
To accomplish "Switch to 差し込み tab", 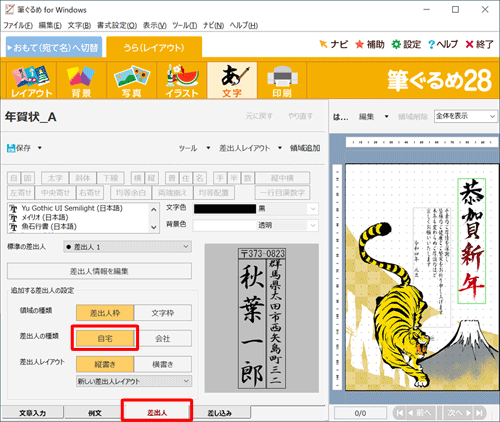I will tap(219, 413).
